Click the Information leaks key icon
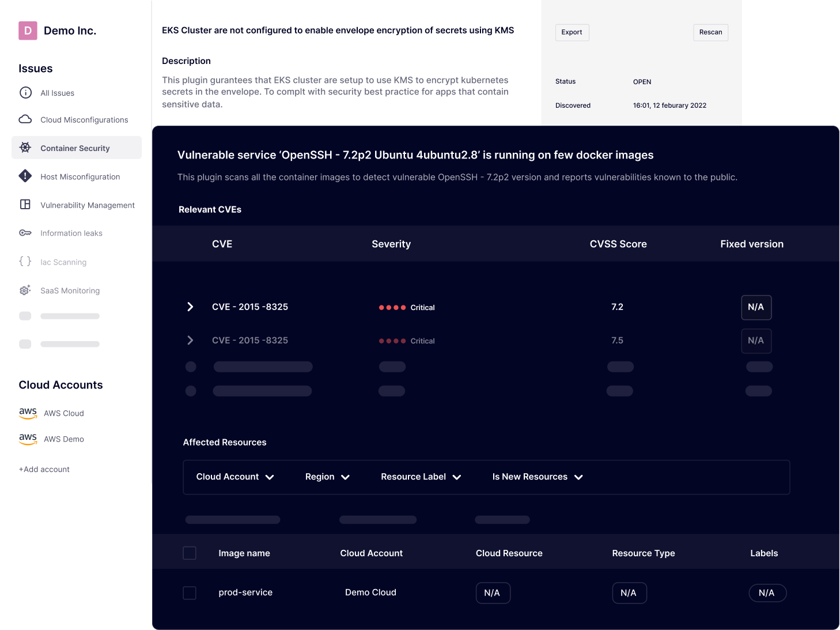Viewport: 840px width, 630px height. pos(25,233)
